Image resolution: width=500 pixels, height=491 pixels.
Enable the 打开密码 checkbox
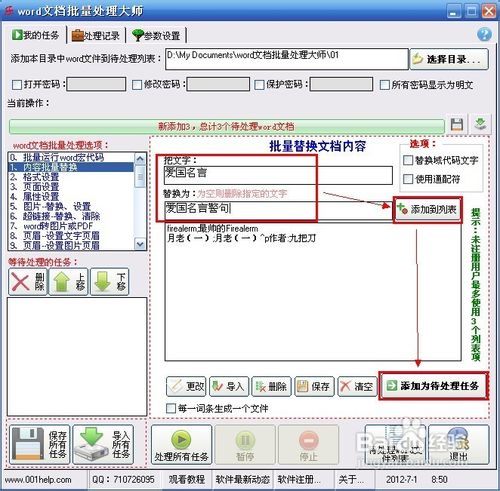point(17,85)
